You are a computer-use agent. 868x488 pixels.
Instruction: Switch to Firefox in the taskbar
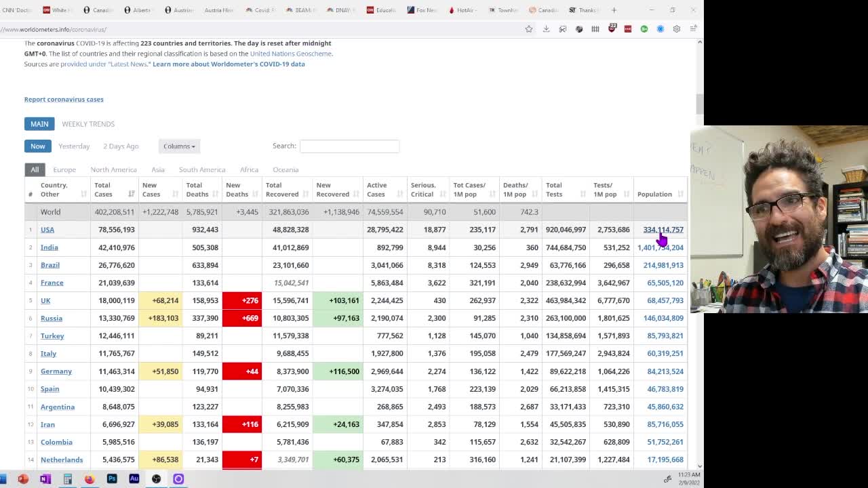tap(90, 479)
